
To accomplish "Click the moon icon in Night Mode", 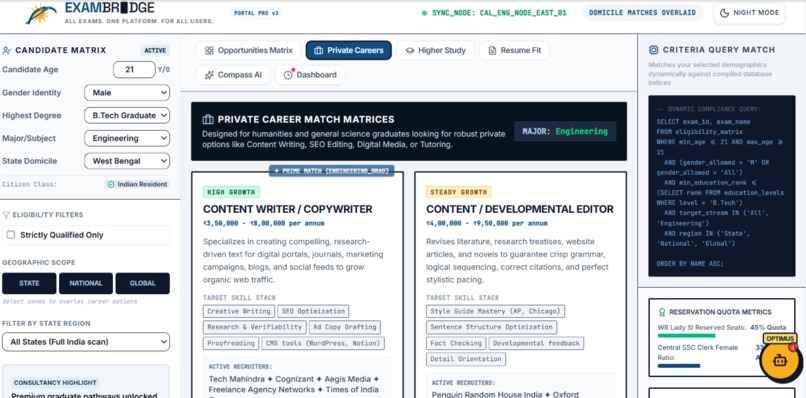I will (724, 13).
